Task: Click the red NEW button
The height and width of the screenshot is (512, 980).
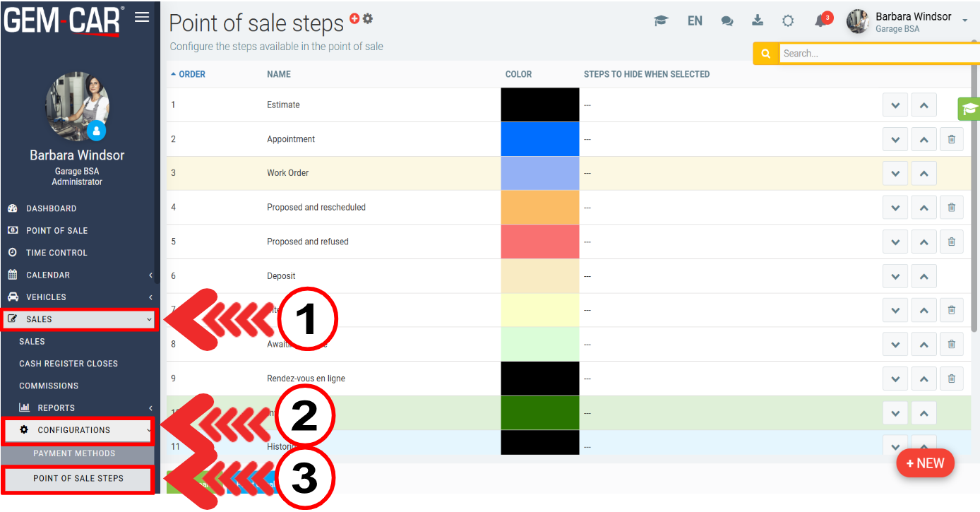Action: point(925,463)
